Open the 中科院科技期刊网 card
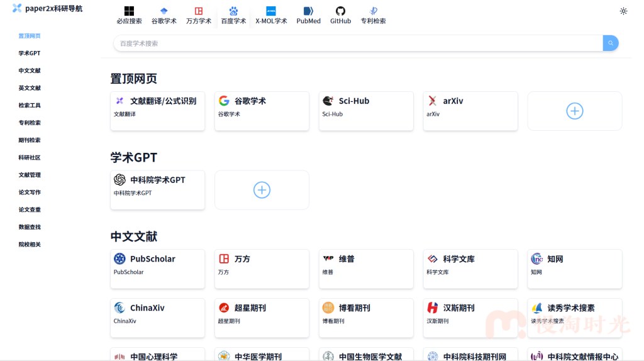644x361 pixels. pyautogui.click(x=470, y=355)
